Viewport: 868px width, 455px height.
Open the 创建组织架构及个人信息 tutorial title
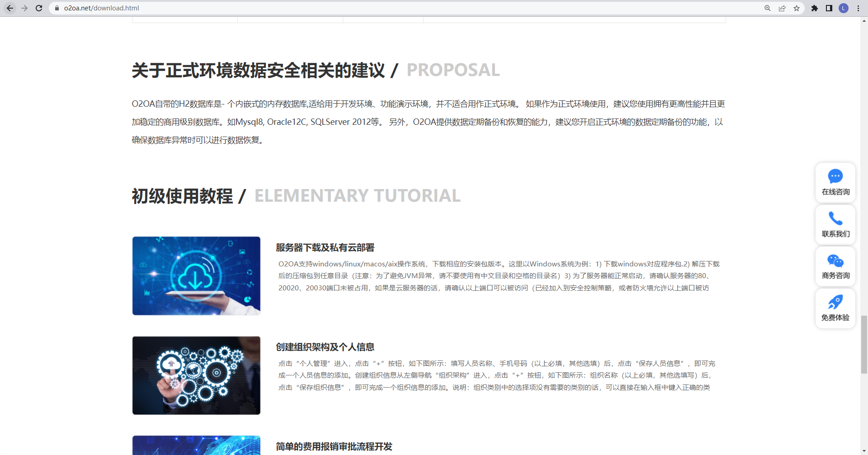point(325,347)
